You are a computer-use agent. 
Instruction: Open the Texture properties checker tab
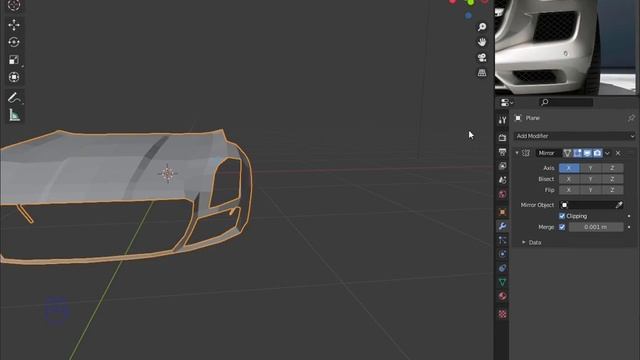(502, 314)
